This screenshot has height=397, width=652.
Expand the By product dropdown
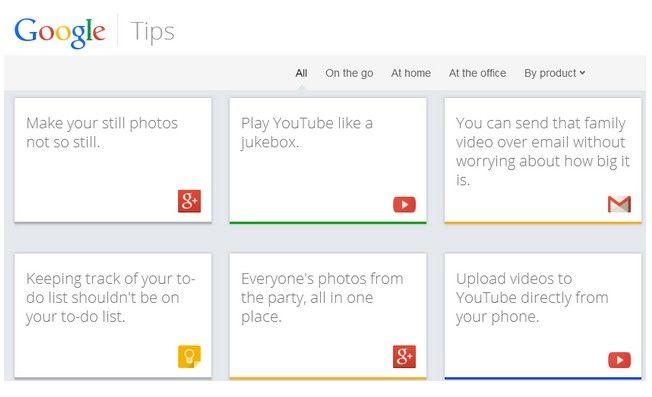click(x=555, y=73)
